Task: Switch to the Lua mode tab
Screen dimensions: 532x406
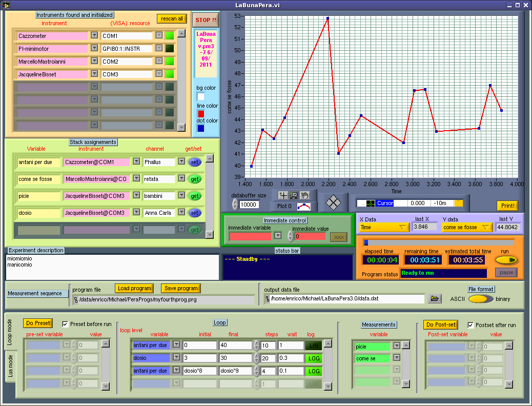Action: coord(11,365)
